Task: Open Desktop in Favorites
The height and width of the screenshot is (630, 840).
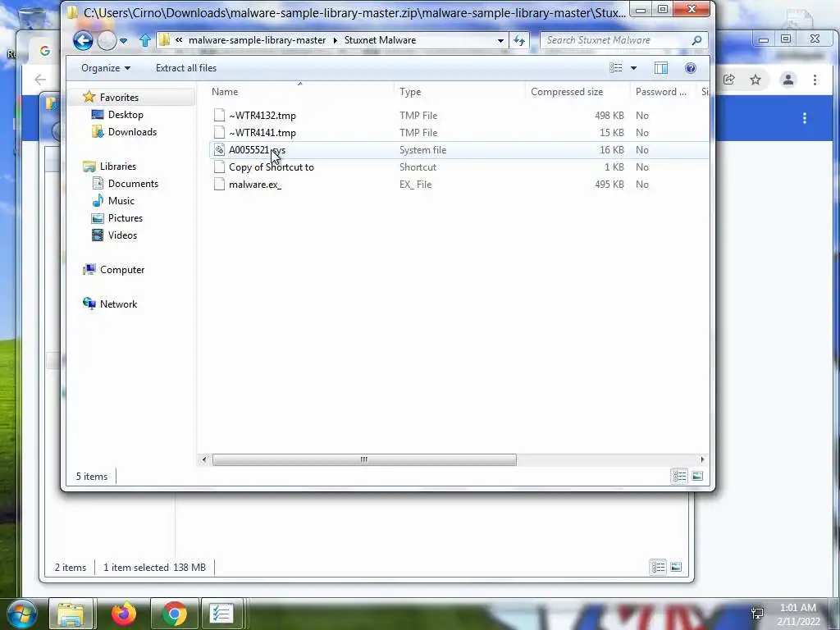Action: 126,115
